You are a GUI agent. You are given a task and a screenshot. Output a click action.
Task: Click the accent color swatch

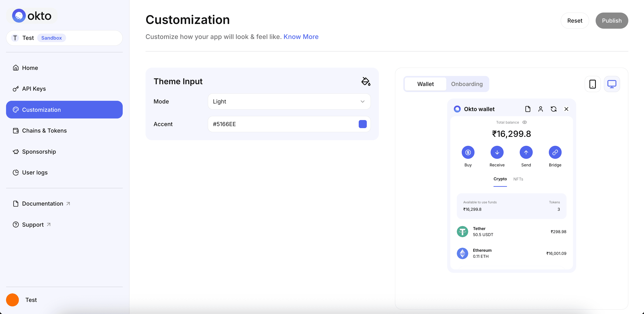tap(363, 124)
